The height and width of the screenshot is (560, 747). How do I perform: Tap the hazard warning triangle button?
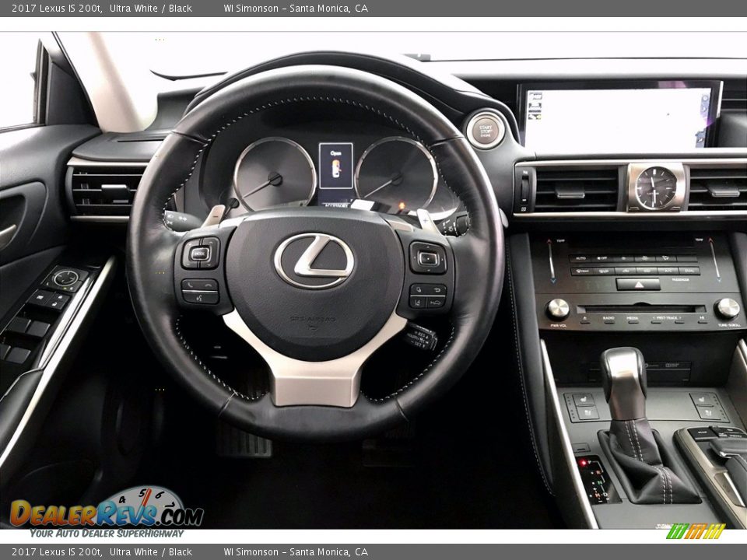[638, 285]
